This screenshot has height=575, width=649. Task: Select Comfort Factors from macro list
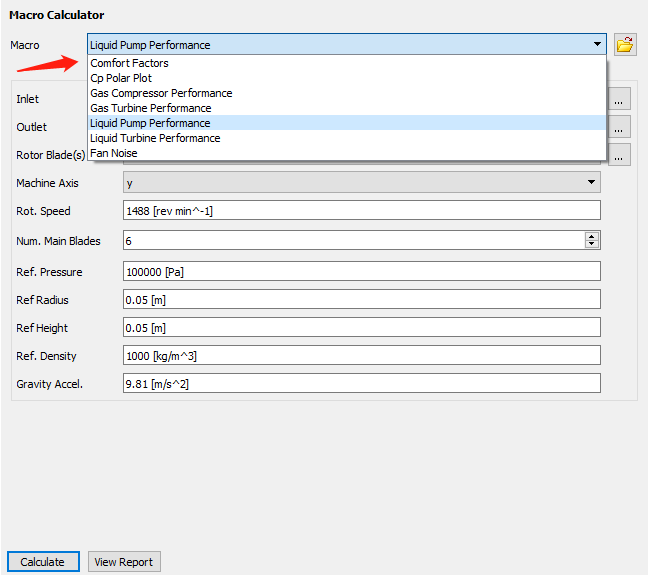click(129, 63)
